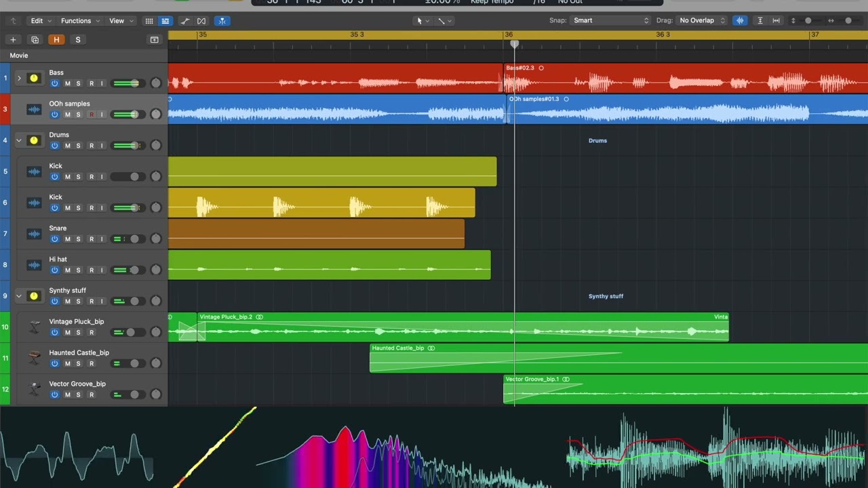
Task: Select the yellow Kick region with waveform hits
Action: click(321, 203)
